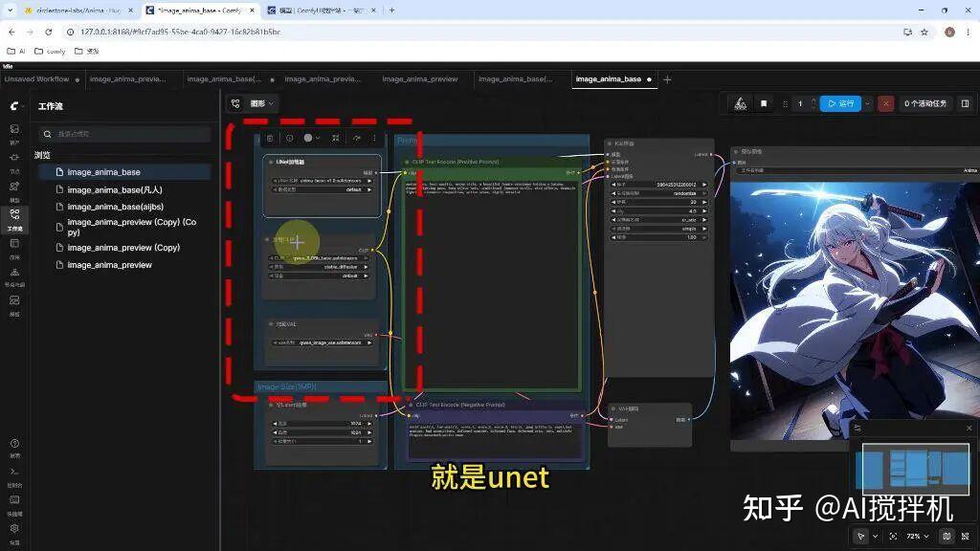Close the minimap panel
The image size is (980, 551).
pyautogui.click(x=969, y=428)
